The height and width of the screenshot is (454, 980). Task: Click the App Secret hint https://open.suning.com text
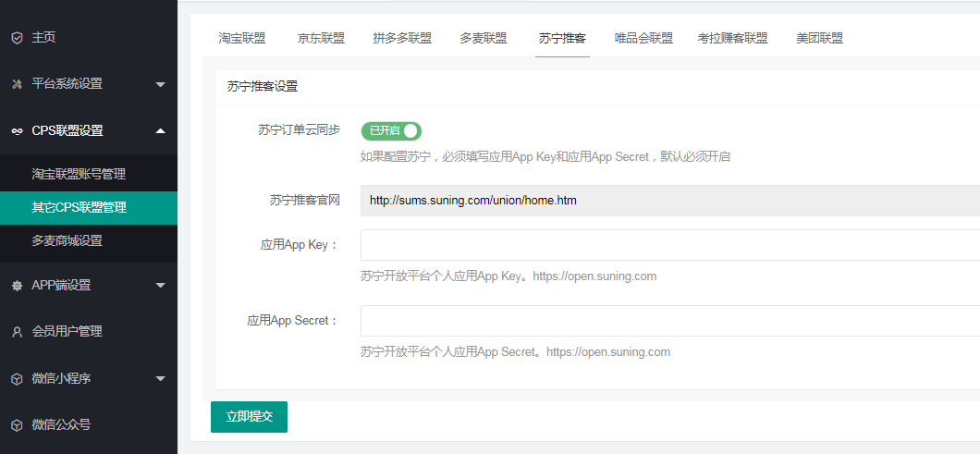(608, 352)
